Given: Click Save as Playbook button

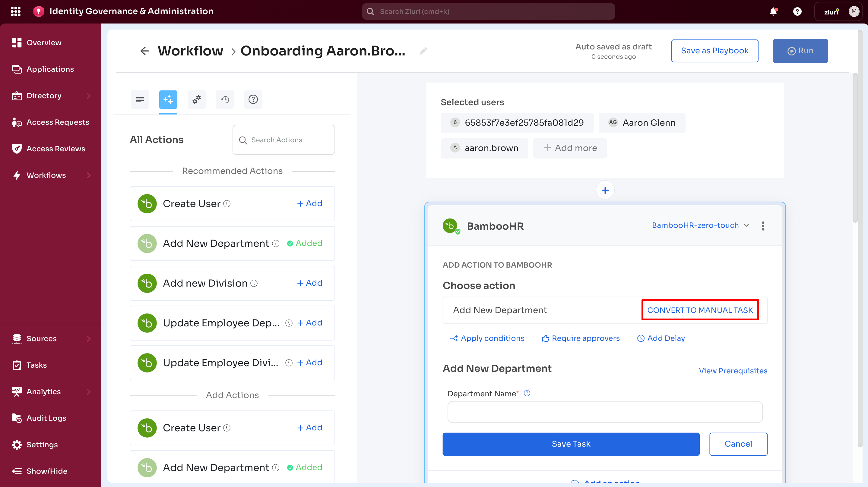Looking at the screenshot, I should [714, 51].
